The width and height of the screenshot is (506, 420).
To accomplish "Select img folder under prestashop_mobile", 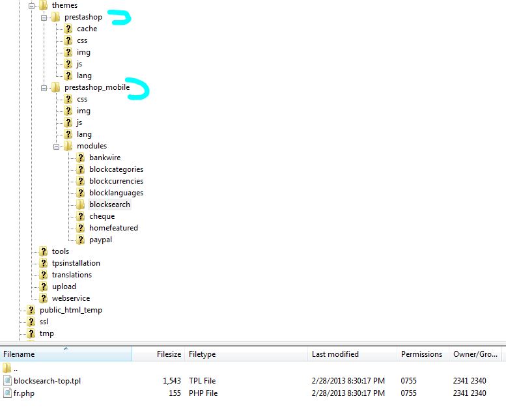I will [x=83, y=111].
